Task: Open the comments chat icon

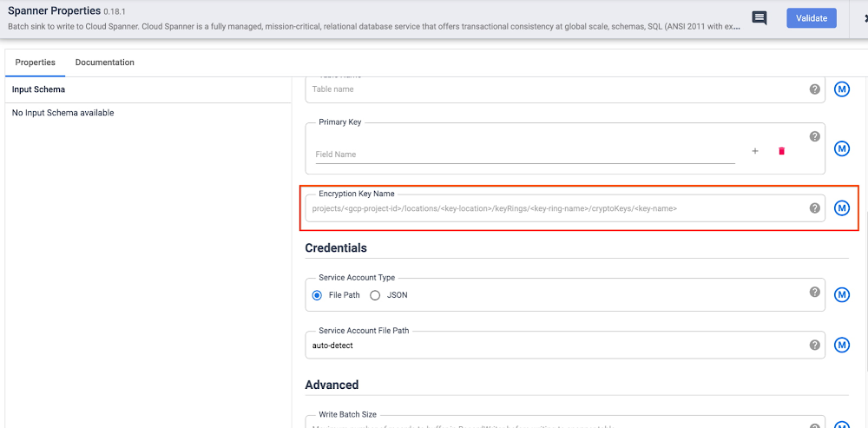Action: [759, 18]
